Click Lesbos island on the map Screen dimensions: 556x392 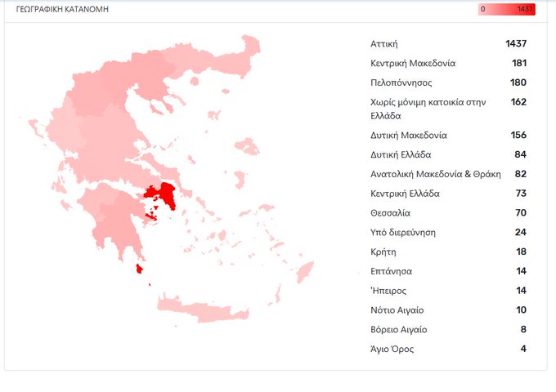(x=248, y=146)
